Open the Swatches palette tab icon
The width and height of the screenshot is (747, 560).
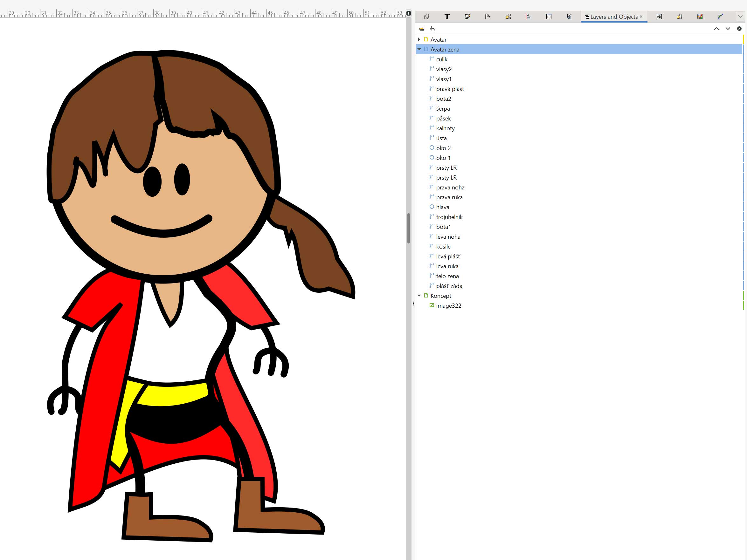coord(700,17)
